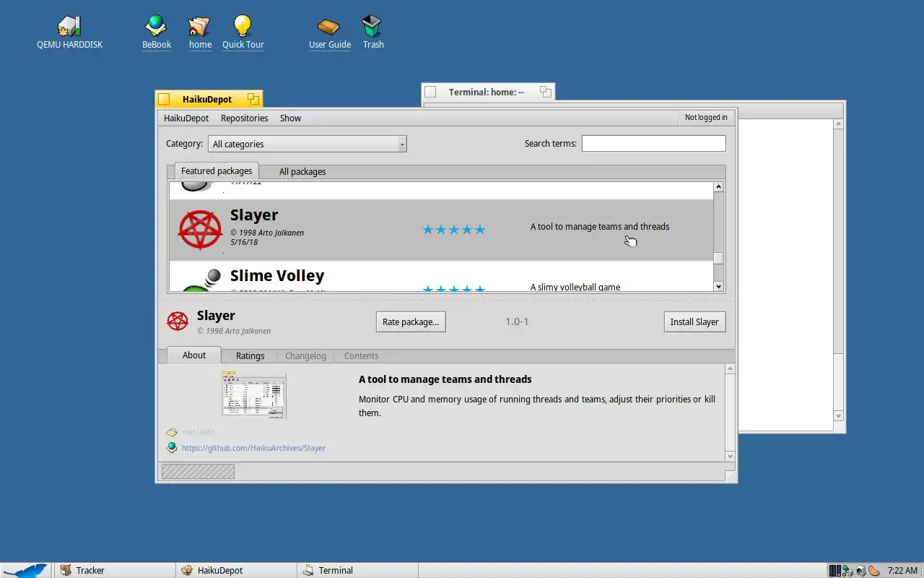Click the ProcessController CPU bars tray icon
The width and height of the screenshot is (924, 578).
(835, 571)
